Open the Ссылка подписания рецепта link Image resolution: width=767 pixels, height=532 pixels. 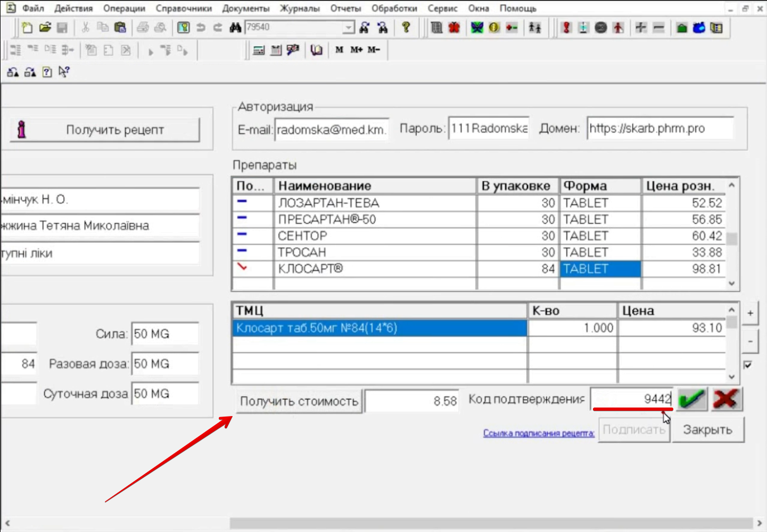click(539, 433)
